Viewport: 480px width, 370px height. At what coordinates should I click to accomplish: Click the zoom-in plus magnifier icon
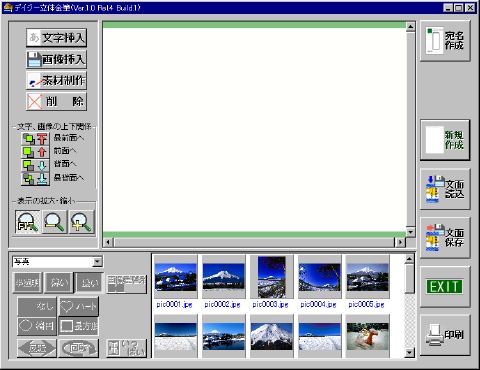(x=82, y=222)
